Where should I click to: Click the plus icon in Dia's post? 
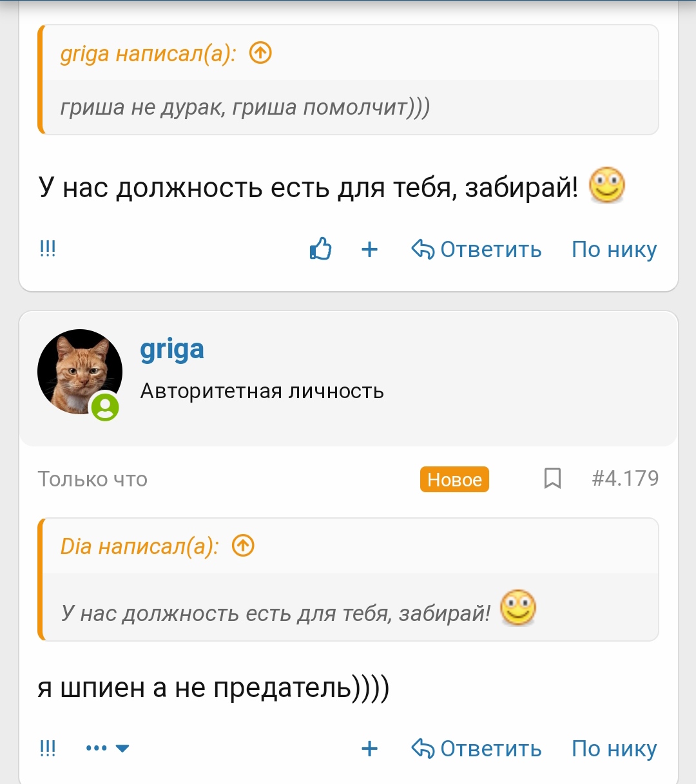(x=369, y=249)
